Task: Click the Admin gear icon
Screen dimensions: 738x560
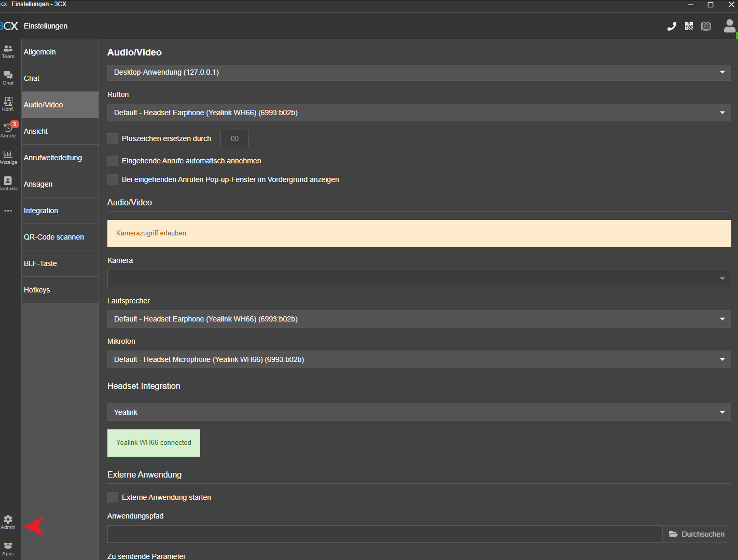Action: pyautogui.click(x=8, y=522)
